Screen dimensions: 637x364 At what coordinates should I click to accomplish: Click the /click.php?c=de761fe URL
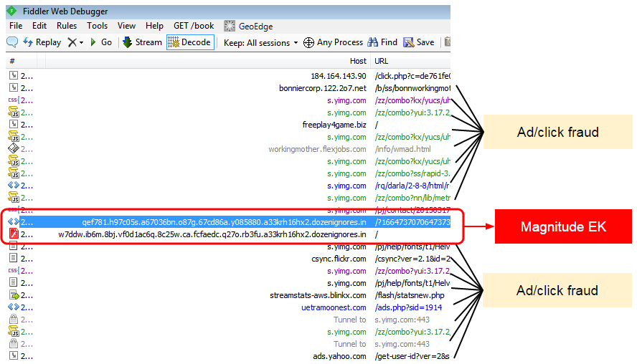click(x=412, y=76)
